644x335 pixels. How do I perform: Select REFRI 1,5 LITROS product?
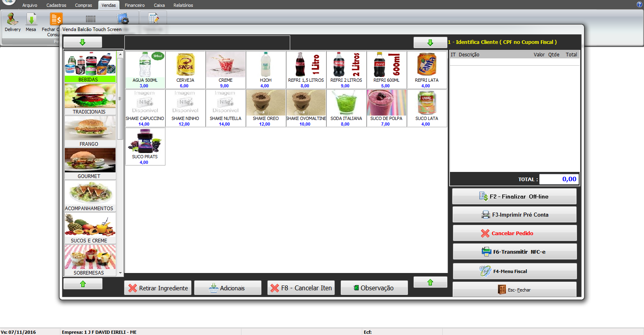306,70
